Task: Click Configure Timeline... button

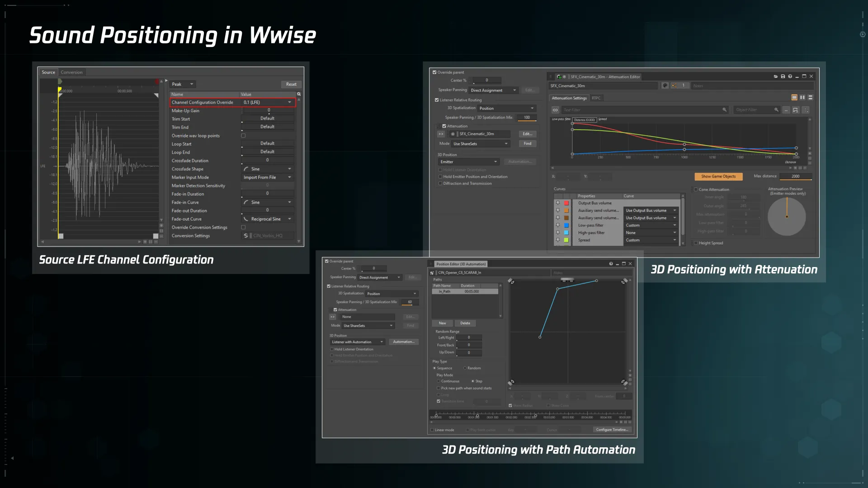Action: pos(612,430)
